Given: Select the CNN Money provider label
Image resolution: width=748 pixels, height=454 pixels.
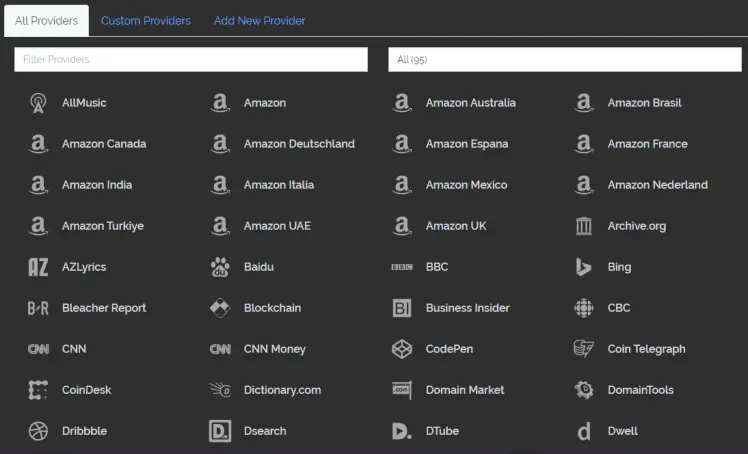Looking at the screenshot, I should coord(274,349).
